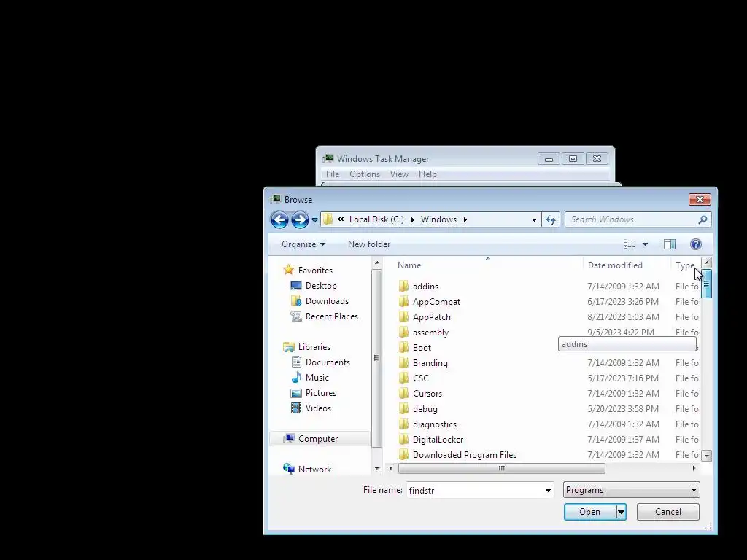Click the horizontal scrollbar thumb in file list
This screenshot has height=560, width=747.
(x=502, y=469)
